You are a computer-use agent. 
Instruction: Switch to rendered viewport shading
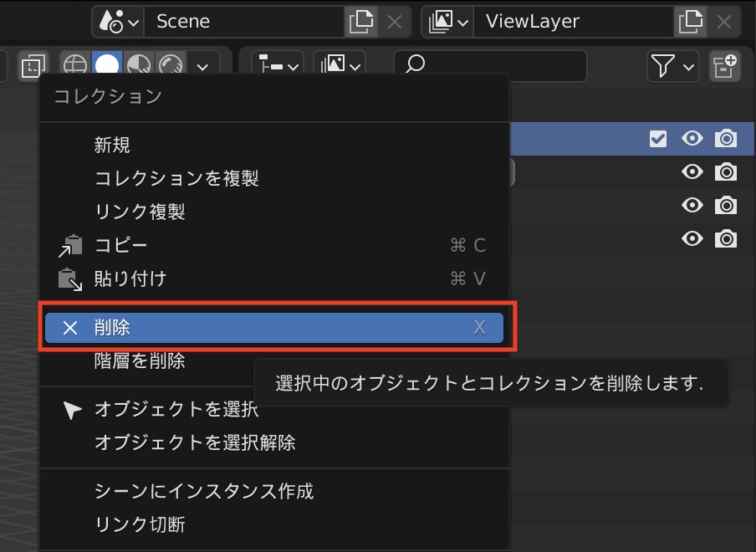(170, 65)
